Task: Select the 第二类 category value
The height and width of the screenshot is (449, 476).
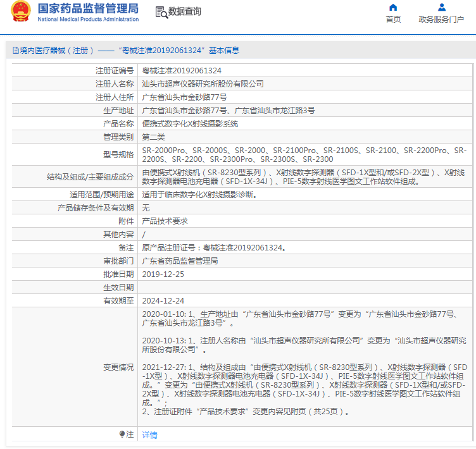Action: (153, 137)
